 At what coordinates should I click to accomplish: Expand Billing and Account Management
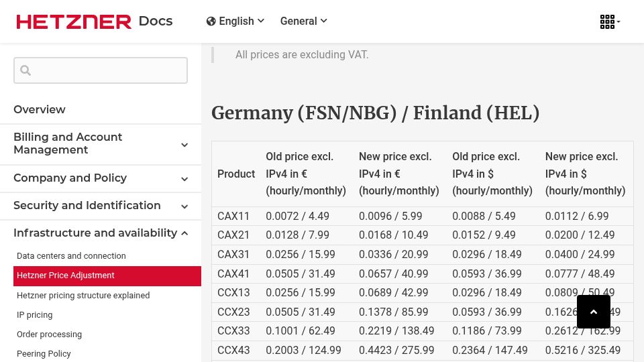point(101,143)
